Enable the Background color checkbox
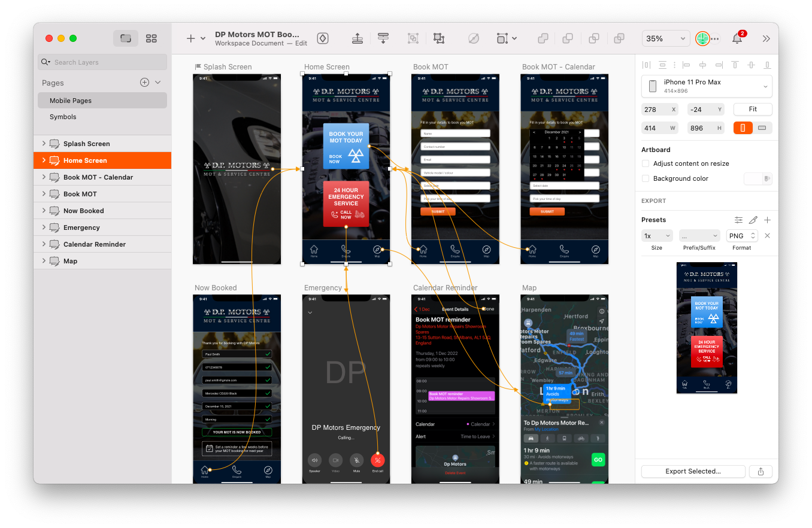Viewport: 812px width, 528px height. [646, 178]
